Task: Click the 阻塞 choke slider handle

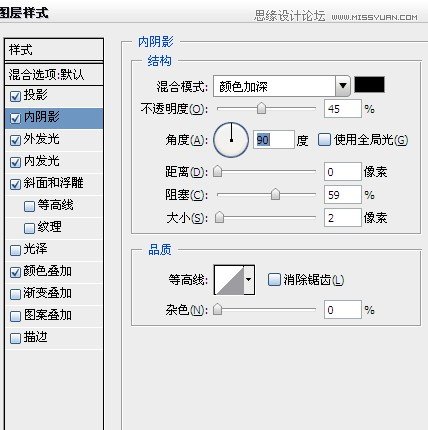Action: 275,194
